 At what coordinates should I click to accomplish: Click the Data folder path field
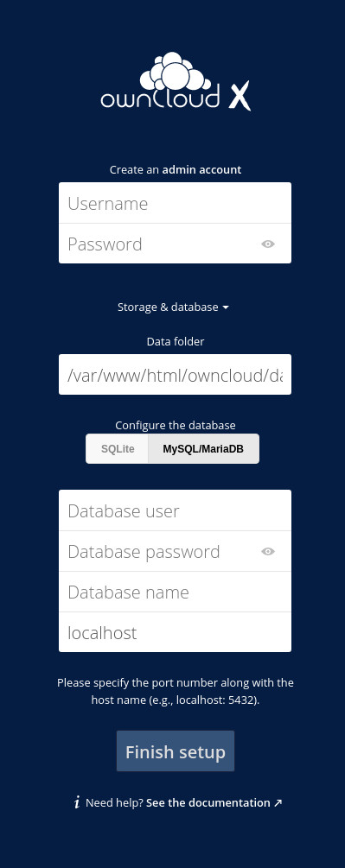(175, 375)
